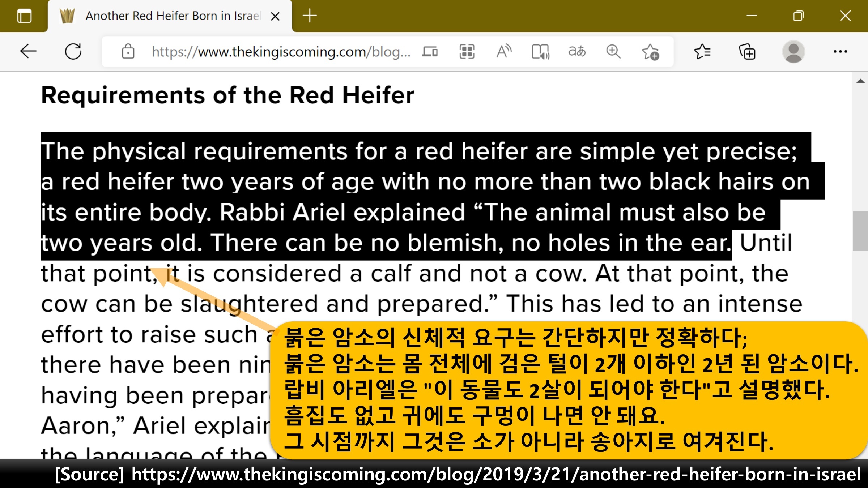Click the address bar URL field

tap(280, 52)
